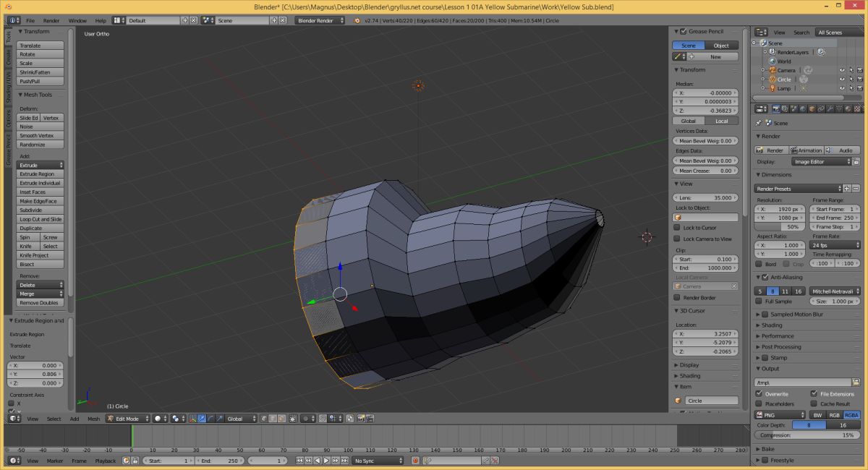Open the Render menu in top bar

coord(51,20)
